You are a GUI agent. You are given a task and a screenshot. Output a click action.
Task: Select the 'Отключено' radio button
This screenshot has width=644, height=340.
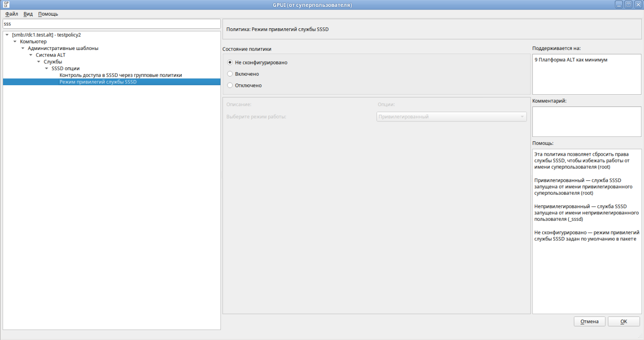(230, 85)
